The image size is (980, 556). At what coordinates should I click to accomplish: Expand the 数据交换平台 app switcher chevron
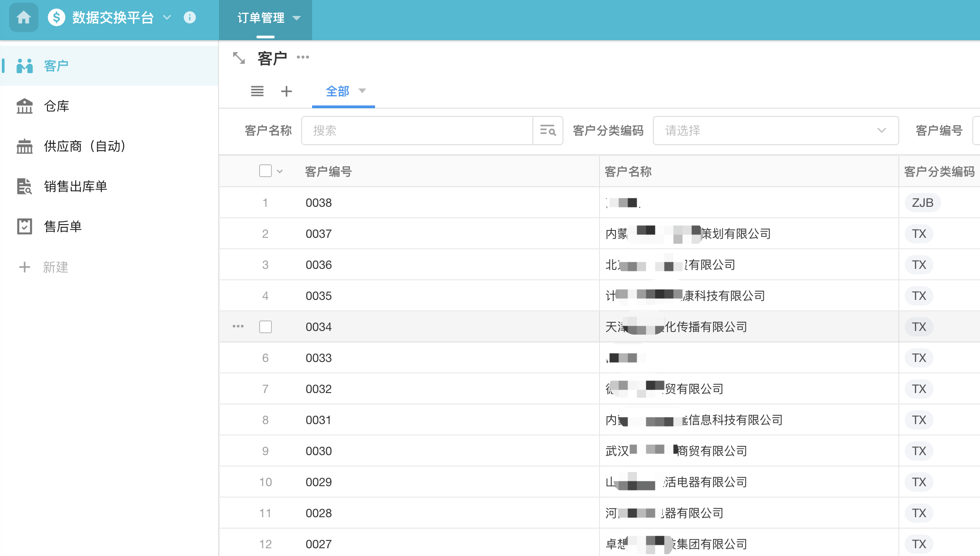pos(167,18)
